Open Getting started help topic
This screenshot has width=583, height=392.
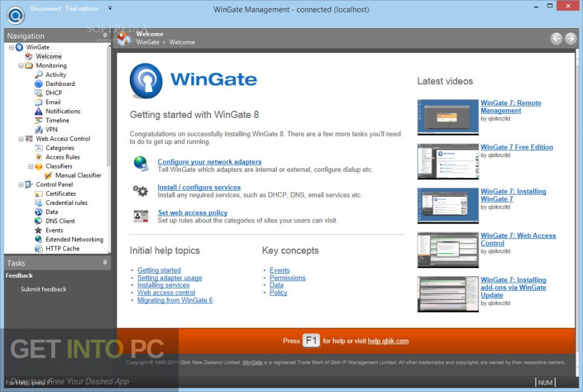[x=159, y=270]
